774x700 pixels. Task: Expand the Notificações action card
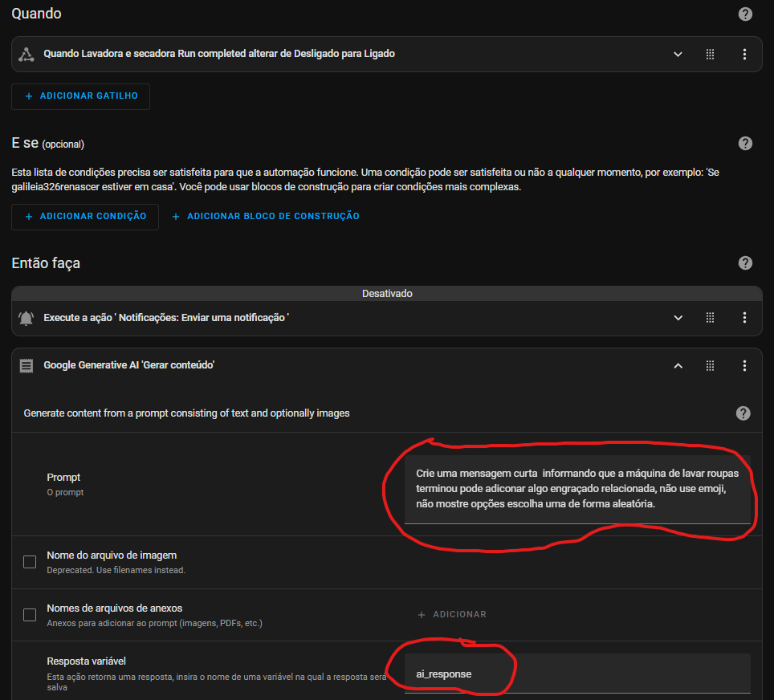[678, 318]
